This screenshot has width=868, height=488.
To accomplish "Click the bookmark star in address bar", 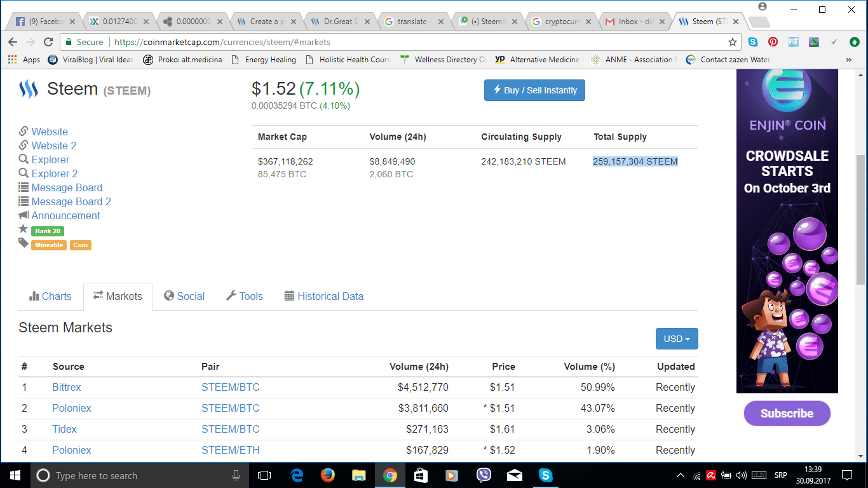I will point(733,42).
